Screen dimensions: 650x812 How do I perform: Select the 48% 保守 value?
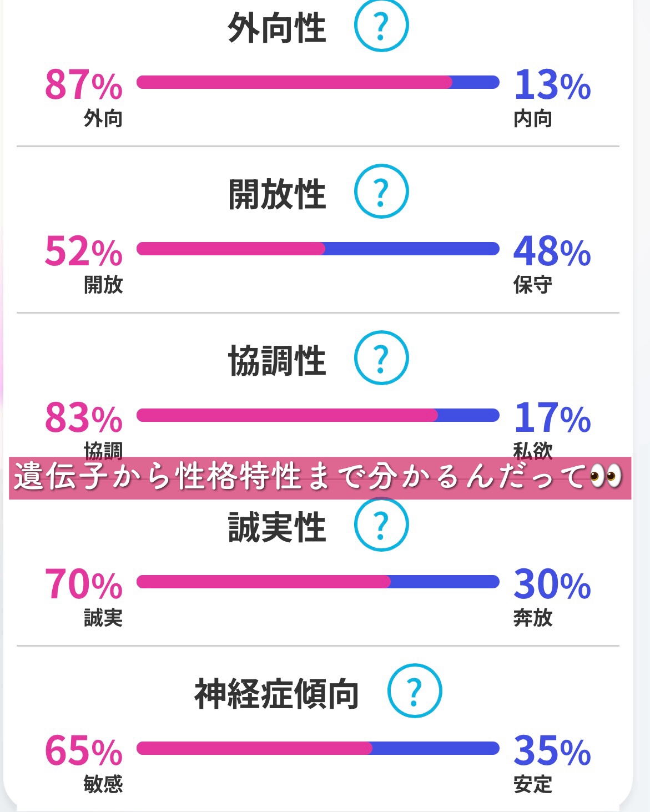click(x=552, y=251)
